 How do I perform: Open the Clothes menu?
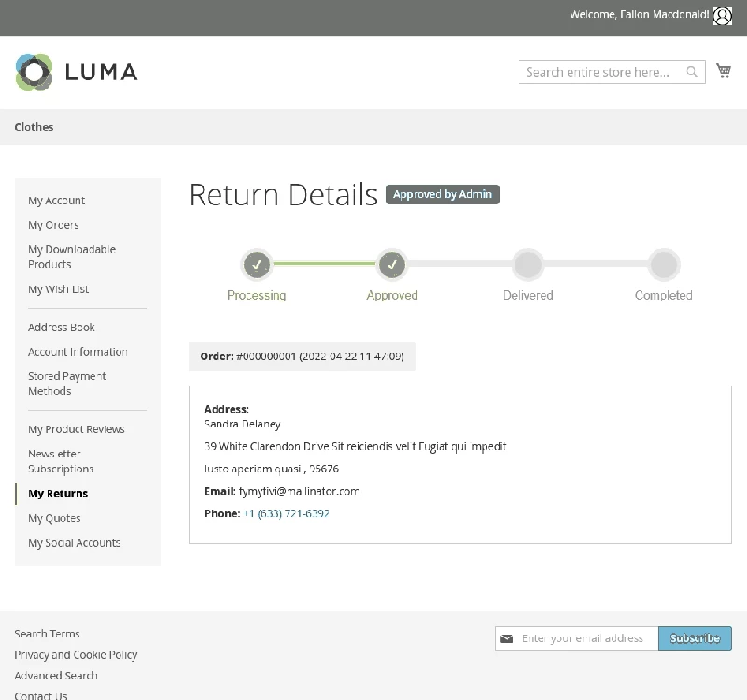(34, 127)
